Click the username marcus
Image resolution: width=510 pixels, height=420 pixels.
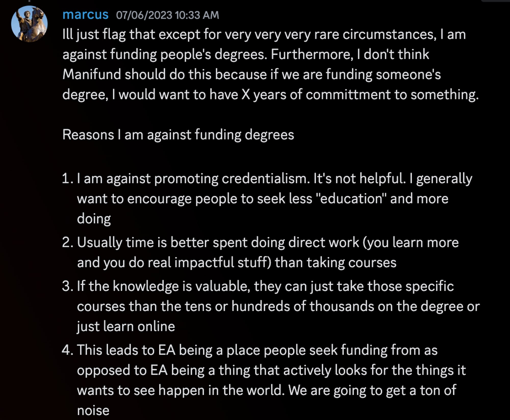pyautogui.click(x=85, y=15)
